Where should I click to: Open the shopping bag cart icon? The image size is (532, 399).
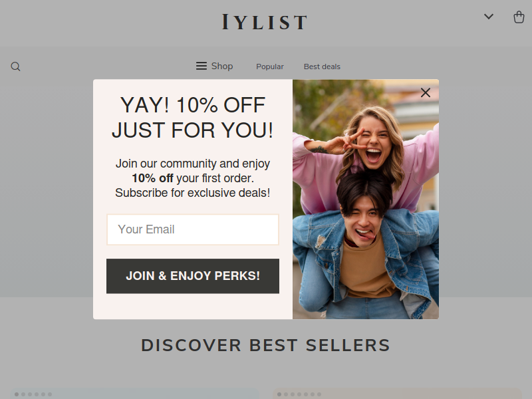click(519, 17)
